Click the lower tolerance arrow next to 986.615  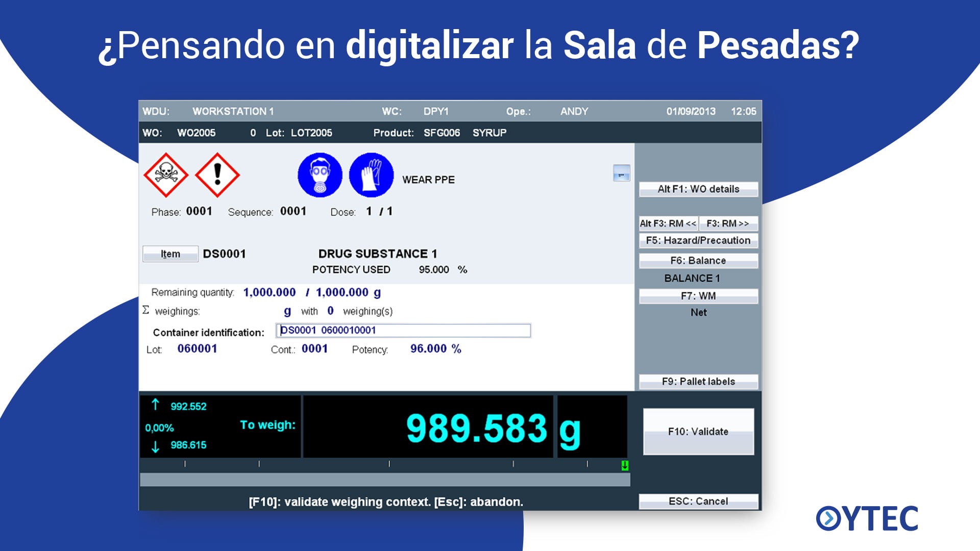click(x=156, y=447)
